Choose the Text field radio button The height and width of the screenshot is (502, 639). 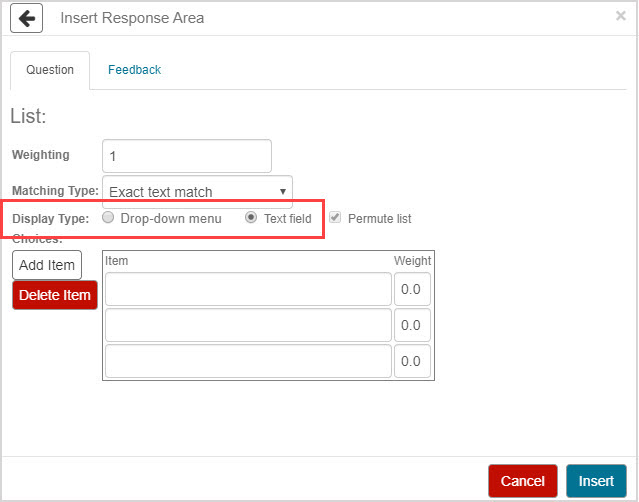(251, 218)
